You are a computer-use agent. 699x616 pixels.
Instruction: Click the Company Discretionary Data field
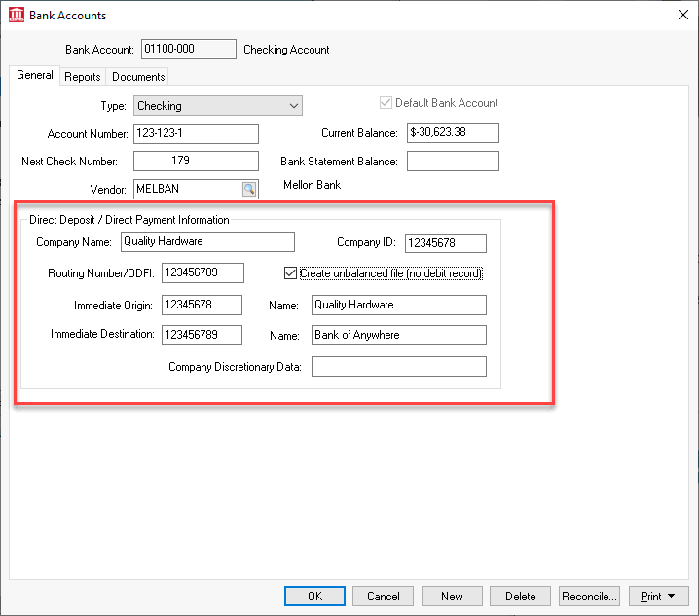click(x=399, y=367)
